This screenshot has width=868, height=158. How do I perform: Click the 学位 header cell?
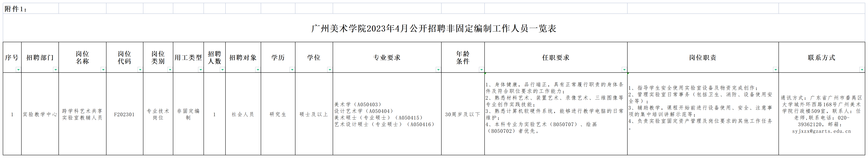pos(314,57)
